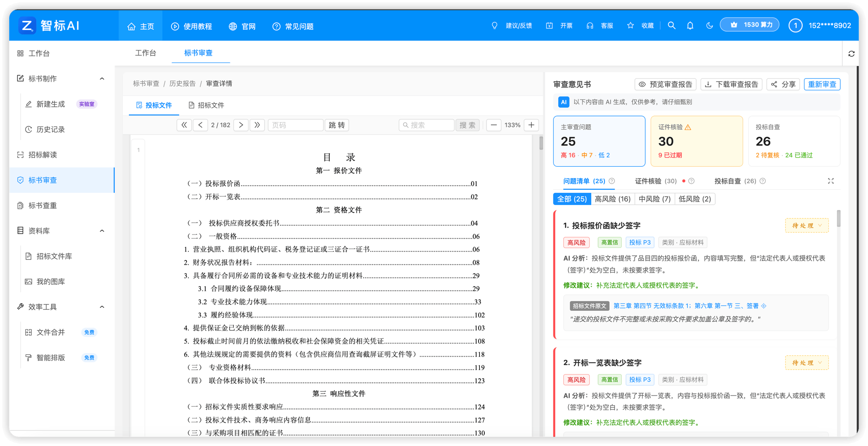This screenshot has width=868, height=446.
Task: Click the search magnifier icon in header
Action: [x=671, y=26]
